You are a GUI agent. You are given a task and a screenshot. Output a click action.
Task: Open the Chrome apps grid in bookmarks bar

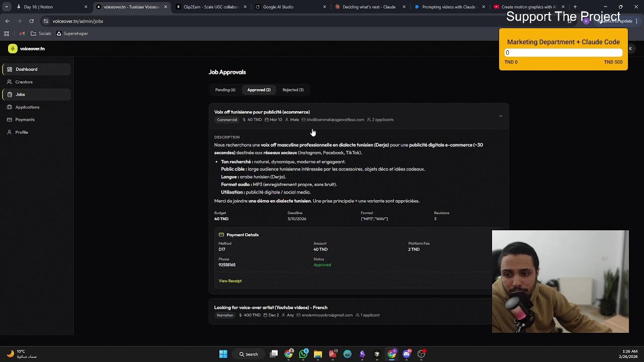pos(7,34)
